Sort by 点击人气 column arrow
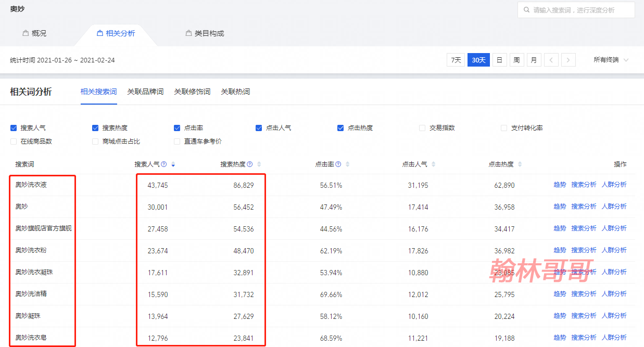Viewport: 644px width, 347px height. [433, 164]
